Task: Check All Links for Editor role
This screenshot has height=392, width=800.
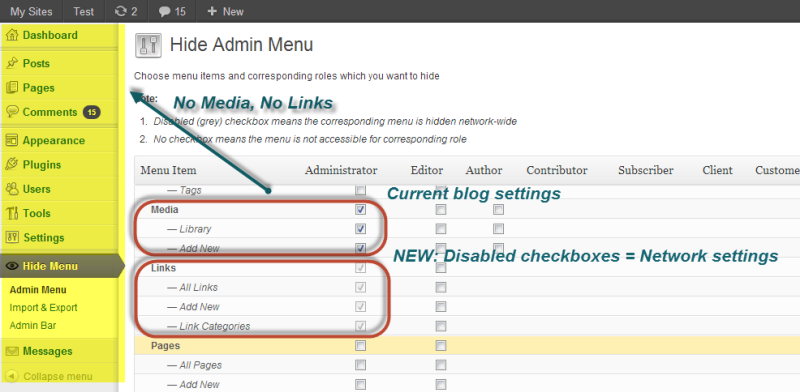Action: [x=441, y=287]
